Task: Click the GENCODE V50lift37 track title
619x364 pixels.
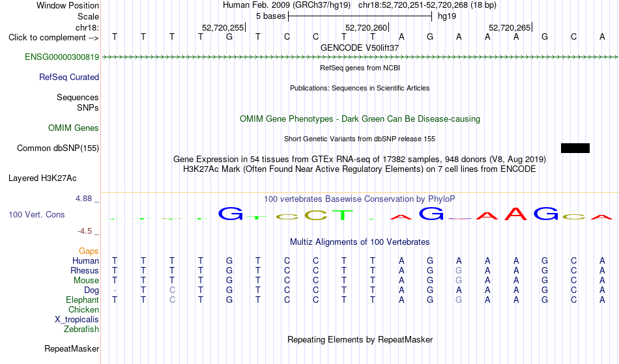Action: pyautogui.click(x=360, y=48)
